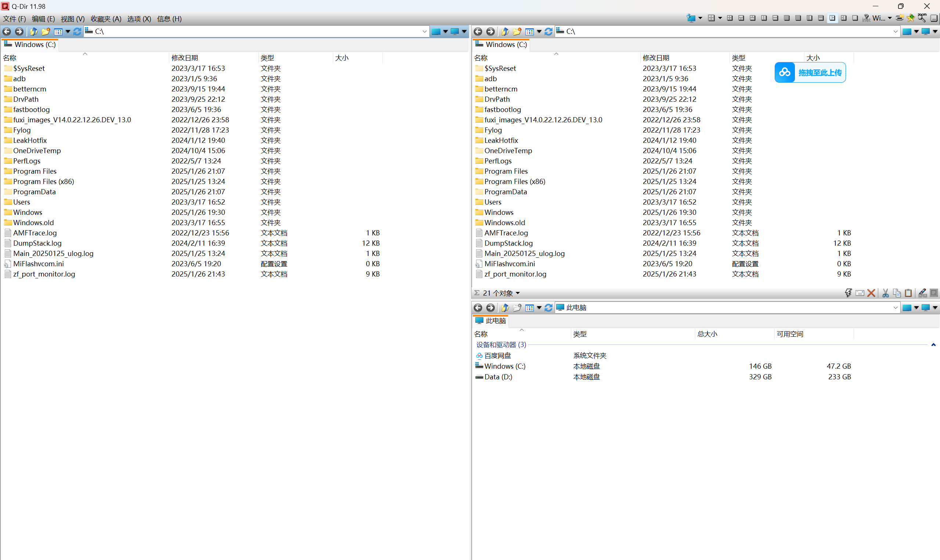Click the scissors cut icon
The height and width of the screenshot is (560, 940).
click(x=885, y=293)
